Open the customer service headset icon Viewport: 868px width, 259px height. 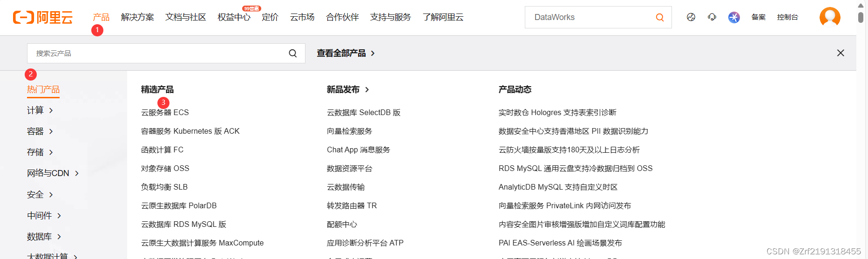[712, 17]
